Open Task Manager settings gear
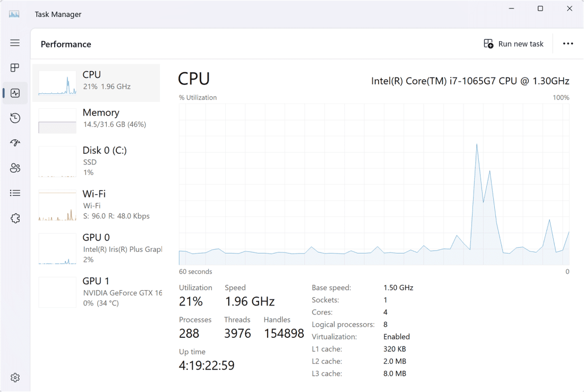This screenshot has width=584, height=392. (x=15, y=378)
